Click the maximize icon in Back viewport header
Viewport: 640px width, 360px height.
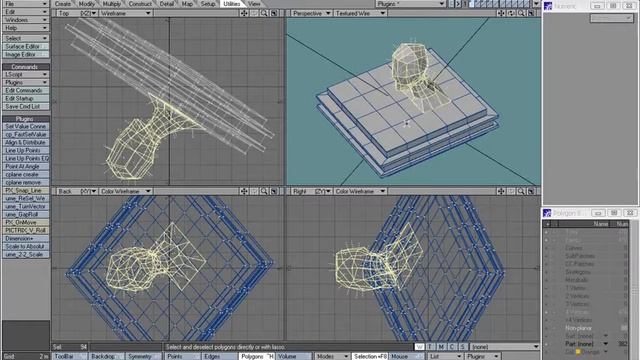point(274,191)
